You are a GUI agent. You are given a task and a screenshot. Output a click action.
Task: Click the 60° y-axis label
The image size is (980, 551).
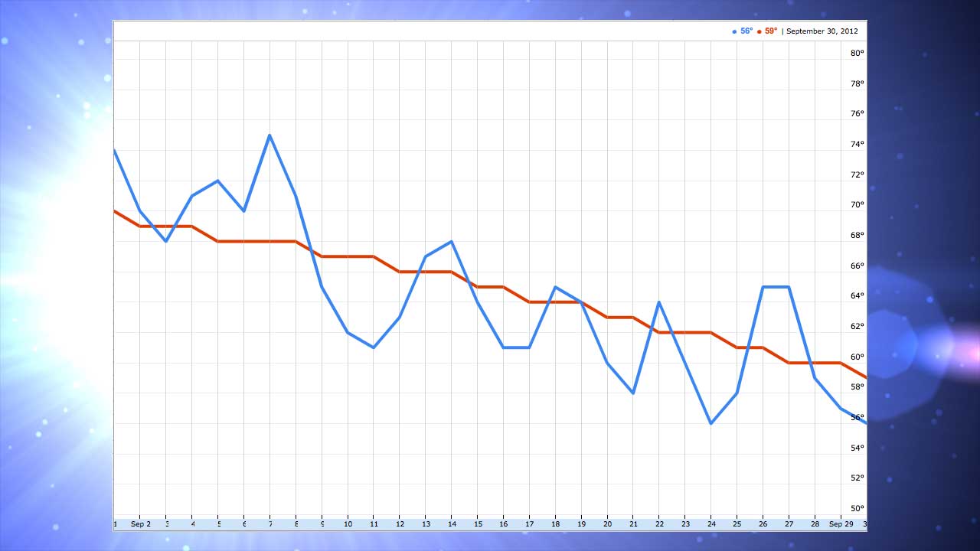click(x=857, y=357)
